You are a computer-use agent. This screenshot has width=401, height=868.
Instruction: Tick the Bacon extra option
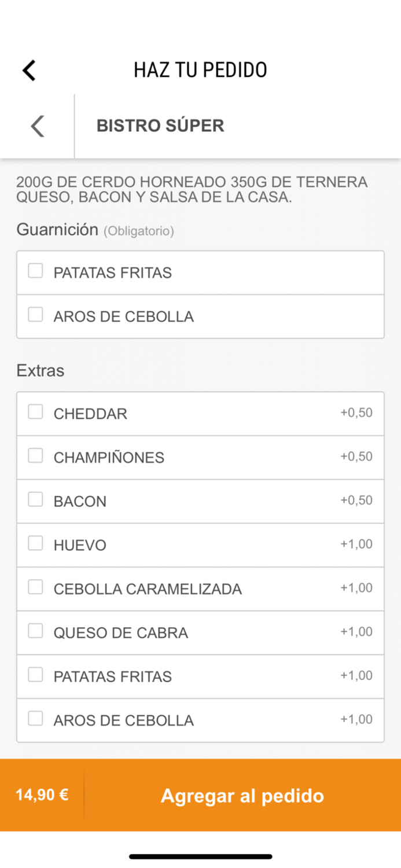36,499
